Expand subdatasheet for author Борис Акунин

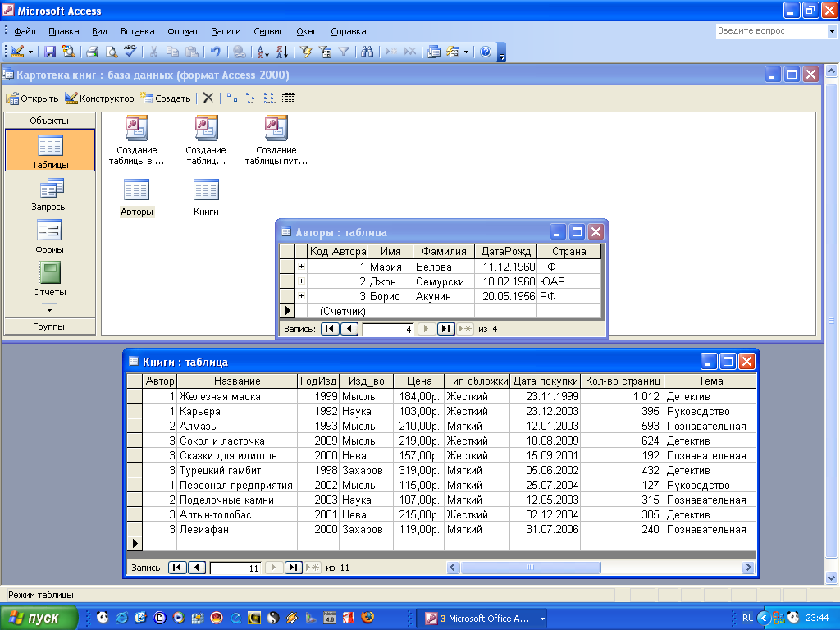pyautogui.click(x=301, y=296)
